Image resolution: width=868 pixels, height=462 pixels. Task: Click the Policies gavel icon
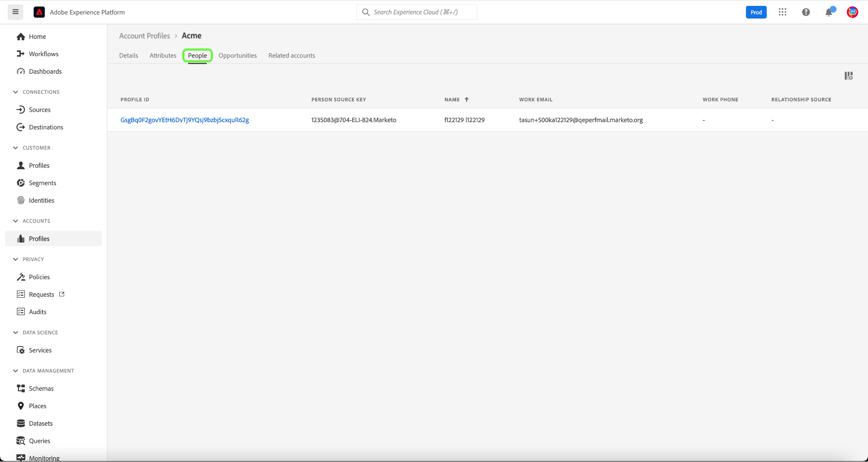point(21,277)
